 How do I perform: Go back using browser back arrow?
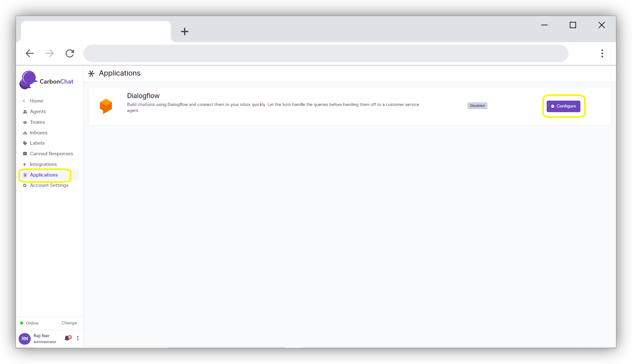pos(30,53)
